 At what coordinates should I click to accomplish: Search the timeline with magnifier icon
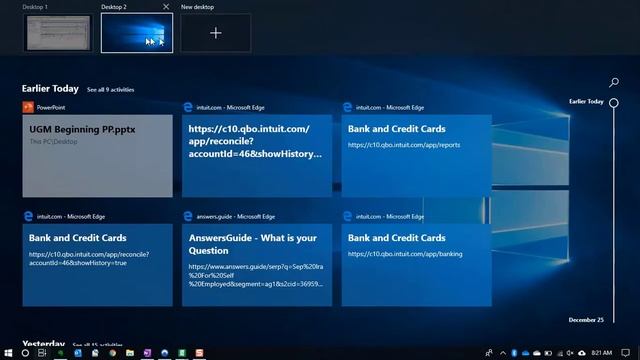613,83
